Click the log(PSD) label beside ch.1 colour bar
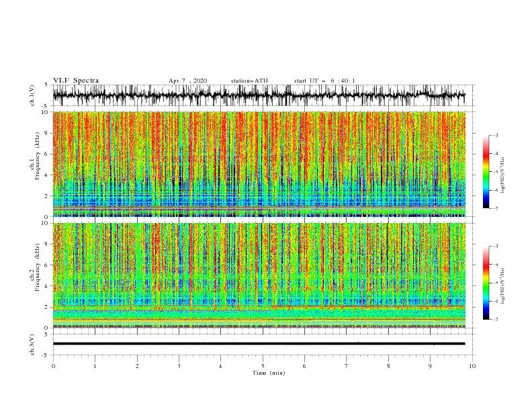This screenshot has width=532, height=411. pos(502,175)
